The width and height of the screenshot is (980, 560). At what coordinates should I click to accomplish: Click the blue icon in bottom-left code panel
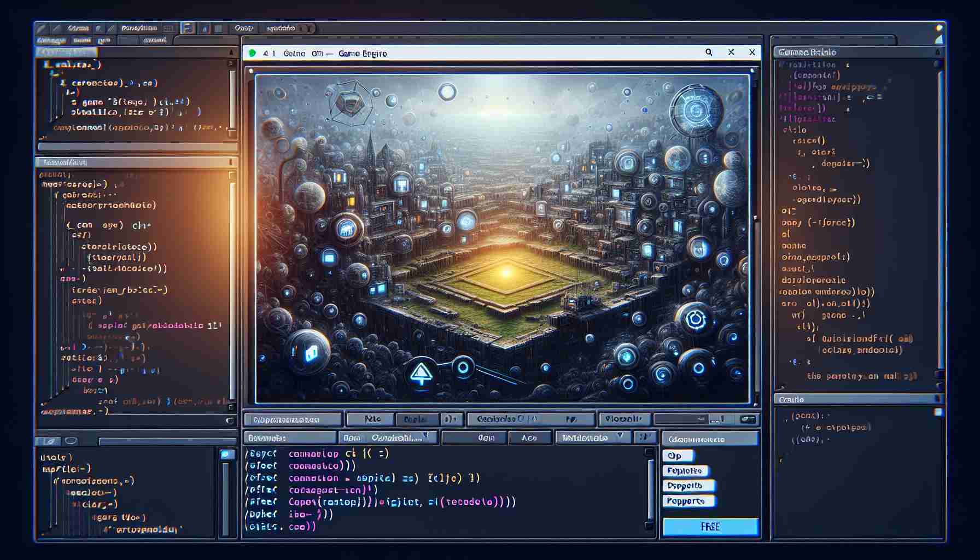226,454
